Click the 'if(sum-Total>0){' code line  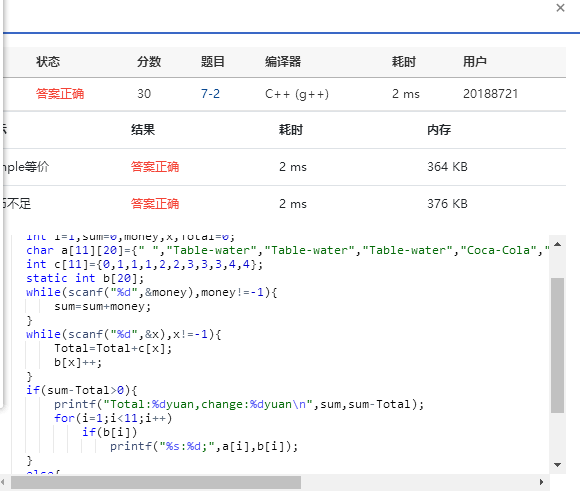(x=81, y=390)
